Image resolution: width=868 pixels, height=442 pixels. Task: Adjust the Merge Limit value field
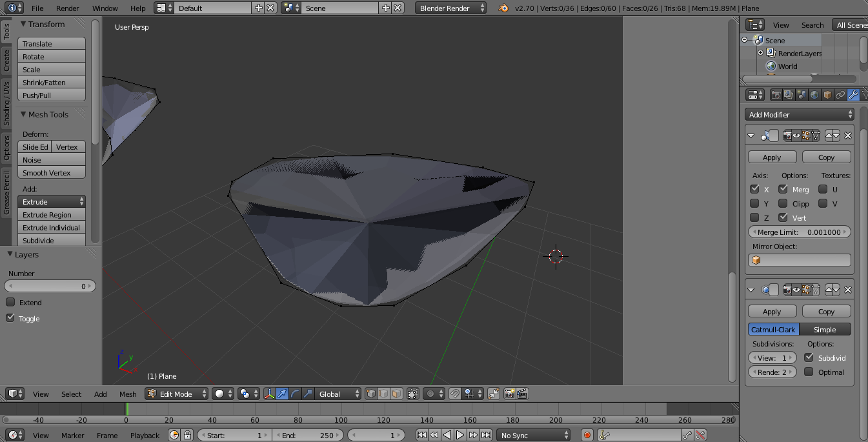800,232
